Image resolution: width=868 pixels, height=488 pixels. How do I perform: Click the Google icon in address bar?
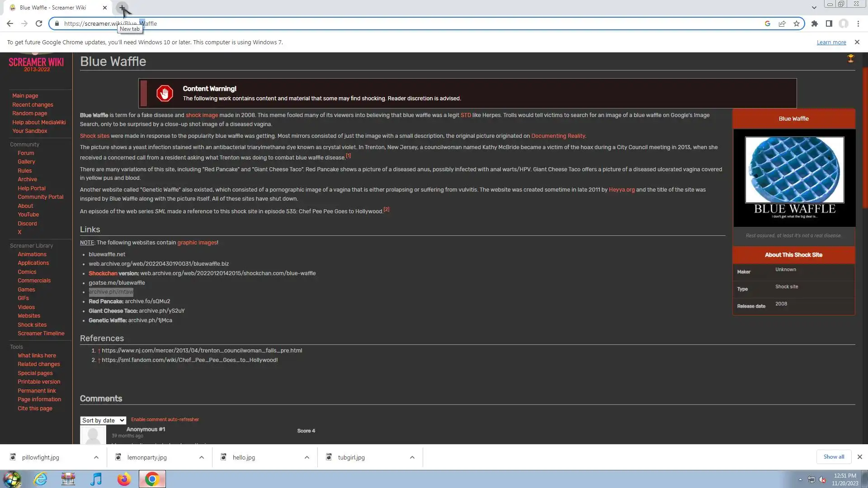coord(768,23)
